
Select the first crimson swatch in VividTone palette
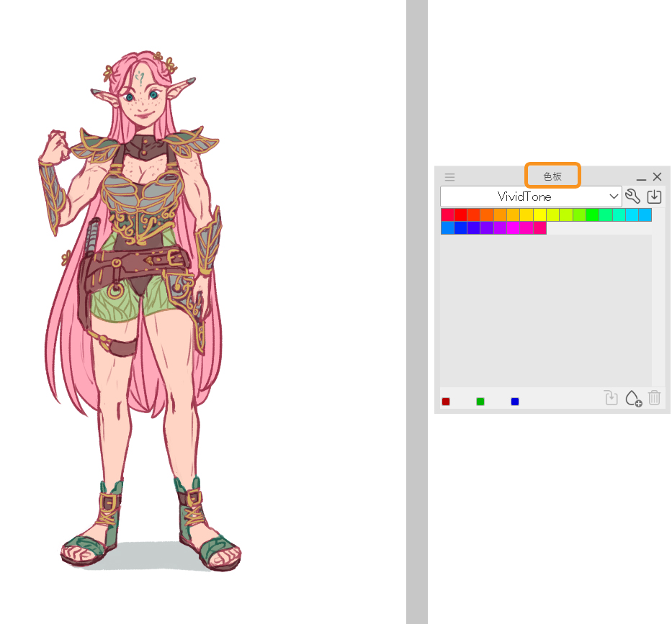(447, 215)
